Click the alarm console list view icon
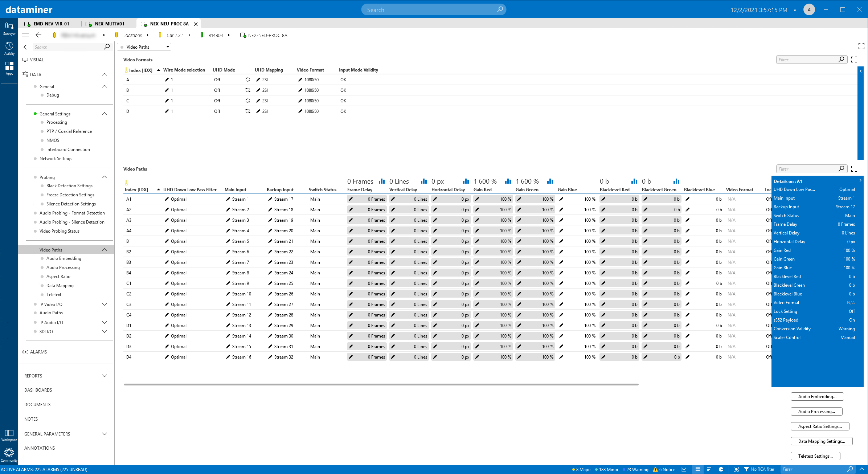Screen dimensions: 868x474 697,469
